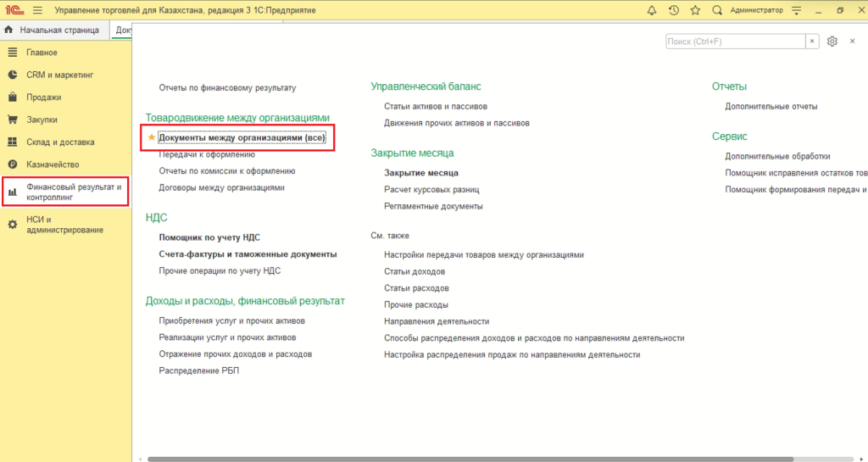Viewport: 868px width, 462px height.
Task: Open the service settings lines icon
Action: pyautogui.click(x=797, y=10)
